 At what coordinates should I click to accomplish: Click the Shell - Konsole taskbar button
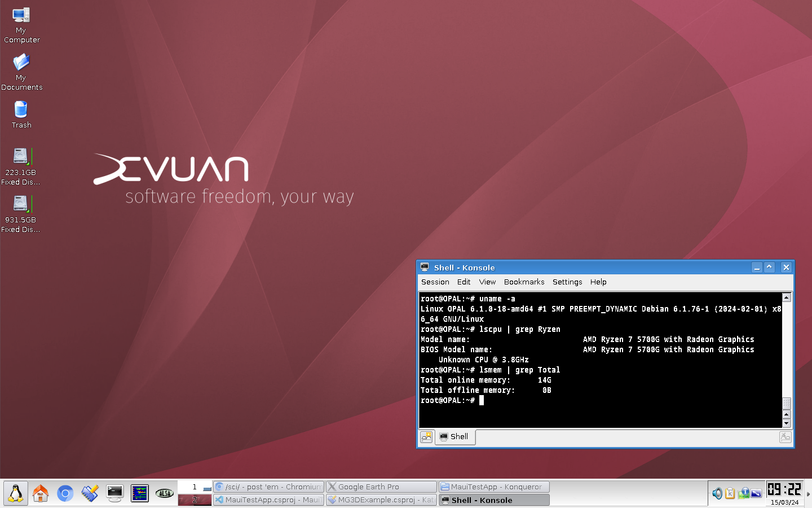[495, 500]
